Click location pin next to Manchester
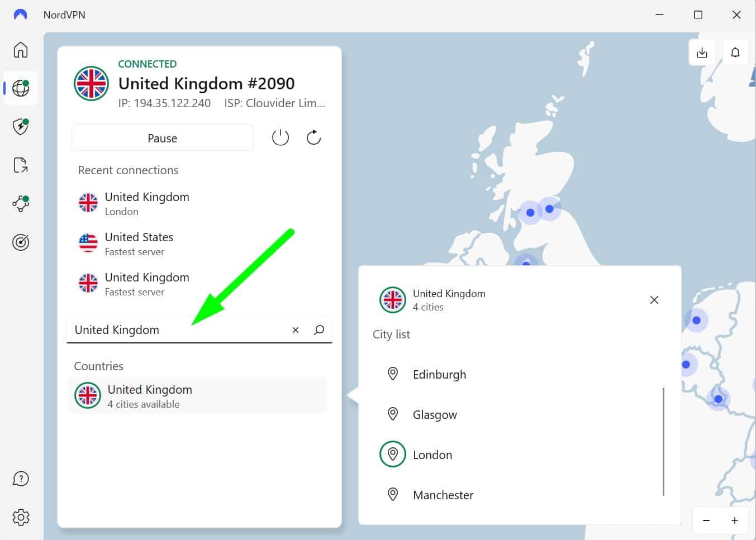Screen dimensions: 756x540 pos(393,494)
